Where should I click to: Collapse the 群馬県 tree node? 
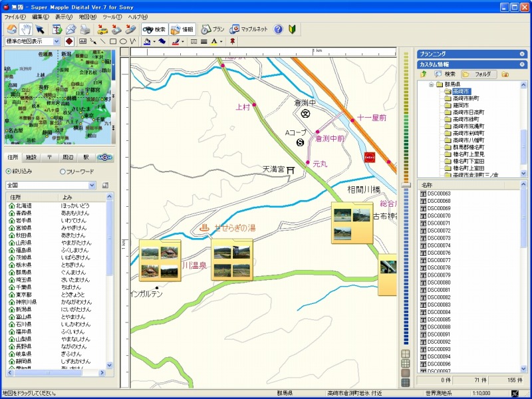[431, 84]
